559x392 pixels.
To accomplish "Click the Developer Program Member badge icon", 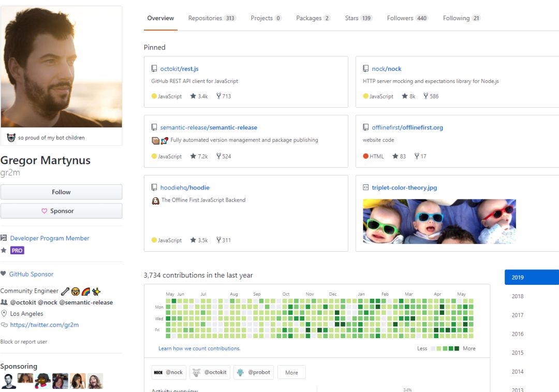I will pyautogui.click(x=4, y=238).
